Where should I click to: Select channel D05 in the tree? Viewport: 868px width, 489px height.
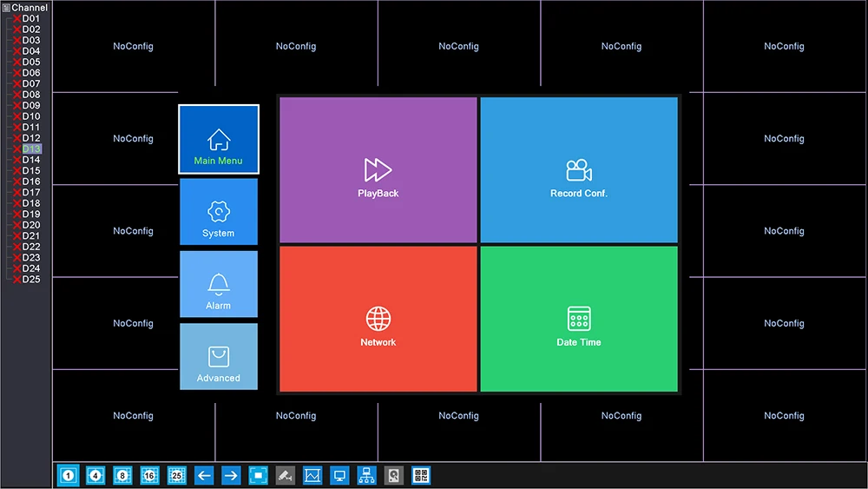coord(31,62)
